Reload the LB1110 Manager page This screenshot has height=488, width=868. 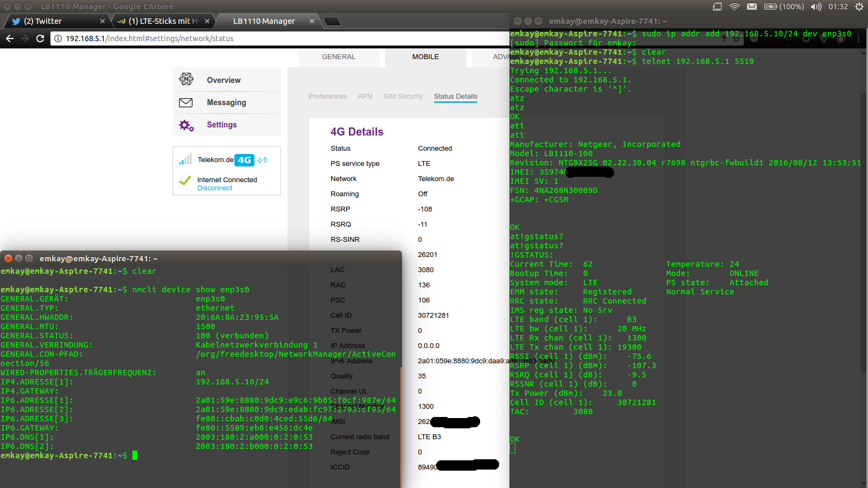(x=40, y=38)
